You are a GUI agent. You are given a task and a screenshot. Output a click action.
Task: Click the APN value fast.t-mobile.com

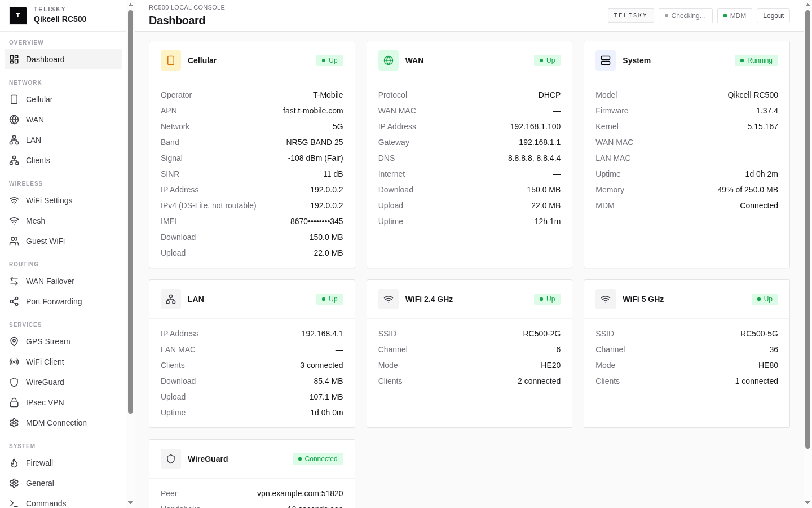point(313,111)
